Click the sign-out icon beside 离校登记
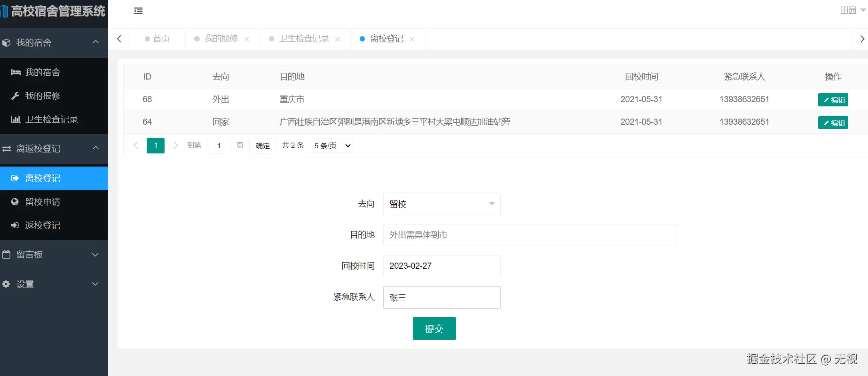Image resolution: width=868 pixels, height=376 pixels. point(15,178)
